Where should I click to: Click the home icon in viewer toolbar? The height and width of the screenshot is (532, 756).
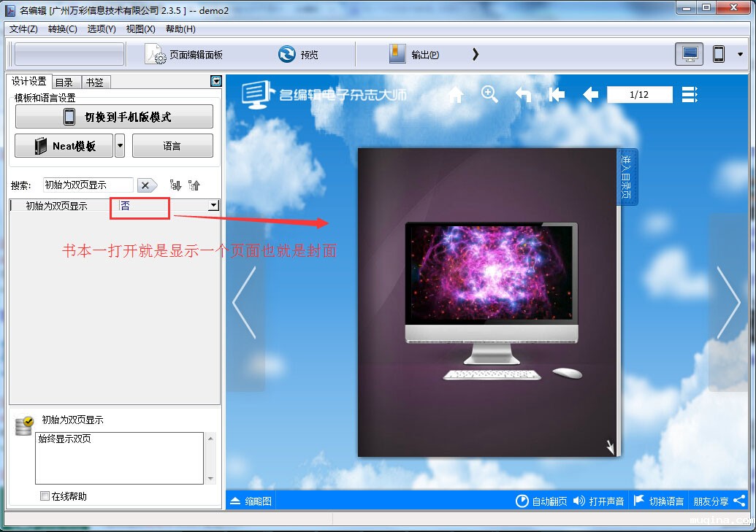coord(456,95)
